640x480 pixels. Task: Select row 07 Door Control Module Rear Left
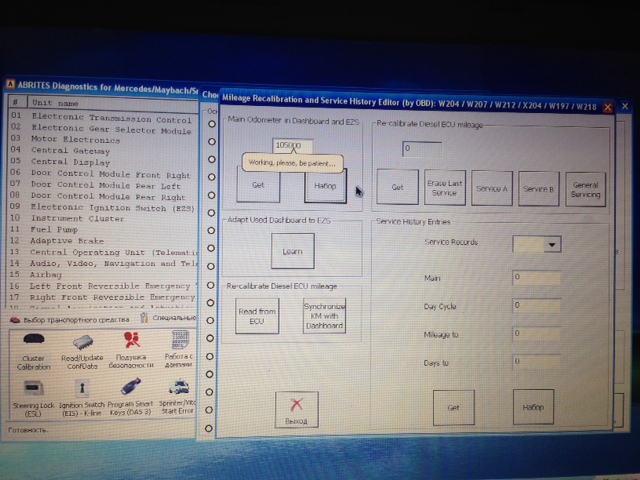point(104,185)
